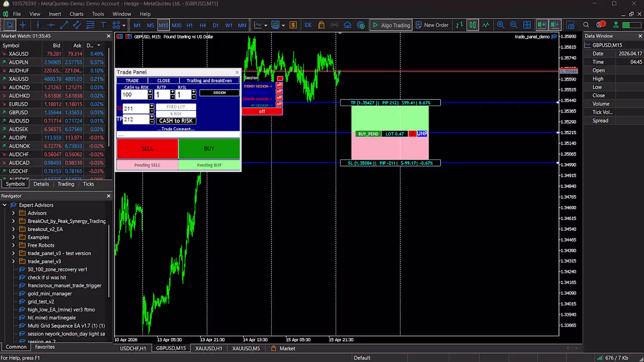Toggle the Sydney session off switch
This screenshot has width=644, height=362.
279,85
